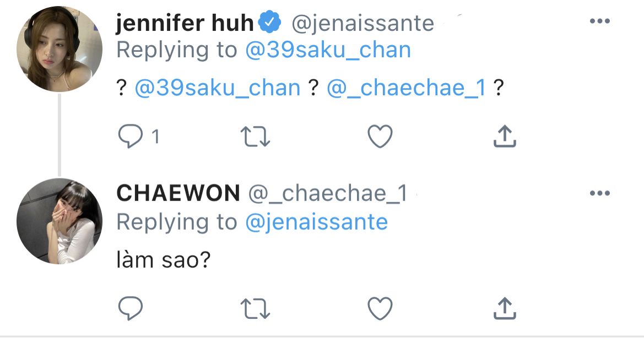Image resolution: width=644 pixels, height=342 pixels.
Task: Reply to jennifer huh's tweet
Action: [131, 137]
